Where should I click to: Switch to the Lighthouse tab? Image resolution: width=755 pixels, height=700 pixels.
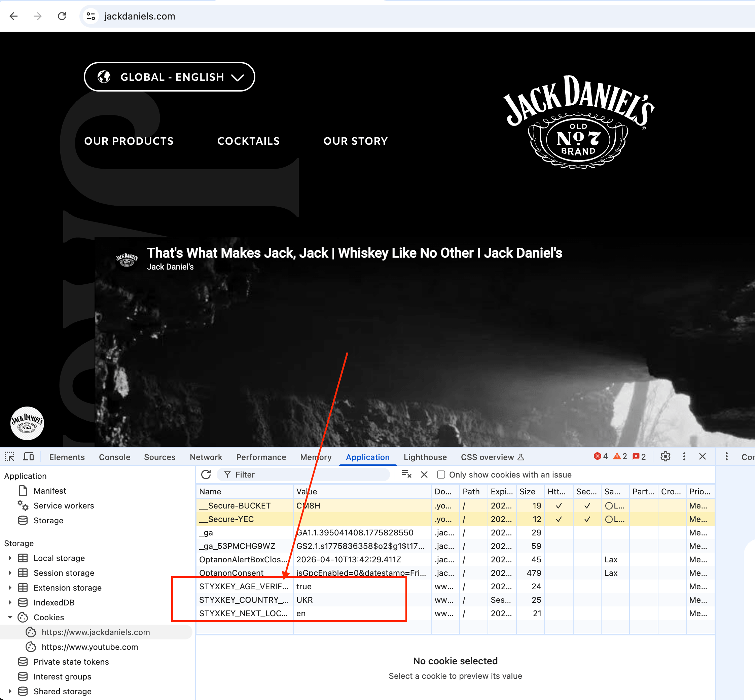[425, 457]
